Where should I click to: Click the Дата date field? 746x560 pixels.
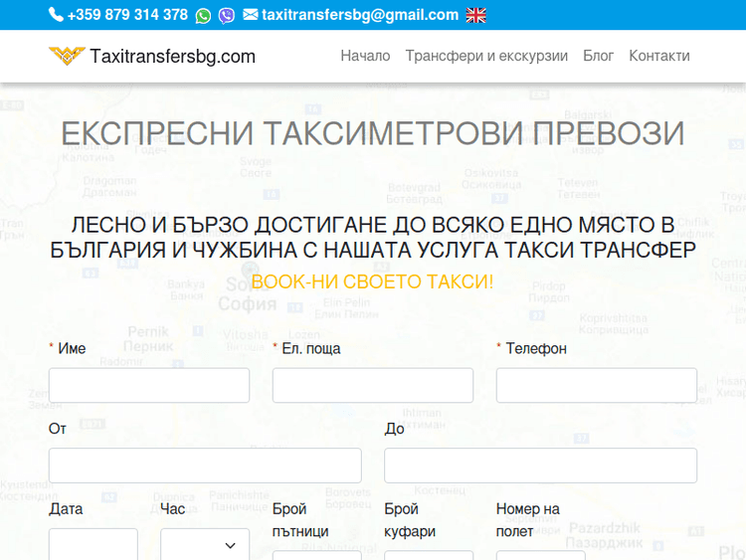tap(93, 544)
